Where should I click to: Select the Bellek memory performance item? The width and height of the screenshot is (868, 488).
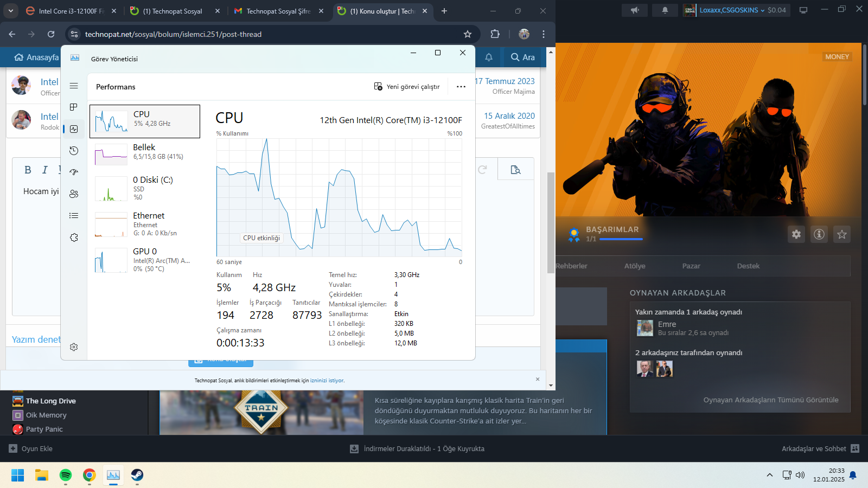point(145,154)
